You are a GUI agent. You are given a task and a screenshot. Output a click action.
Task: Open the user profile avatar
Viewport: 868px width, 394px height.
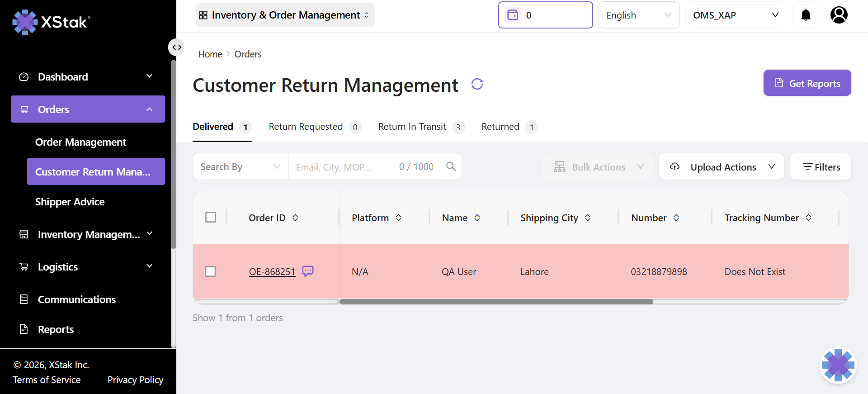coord(839,15)
